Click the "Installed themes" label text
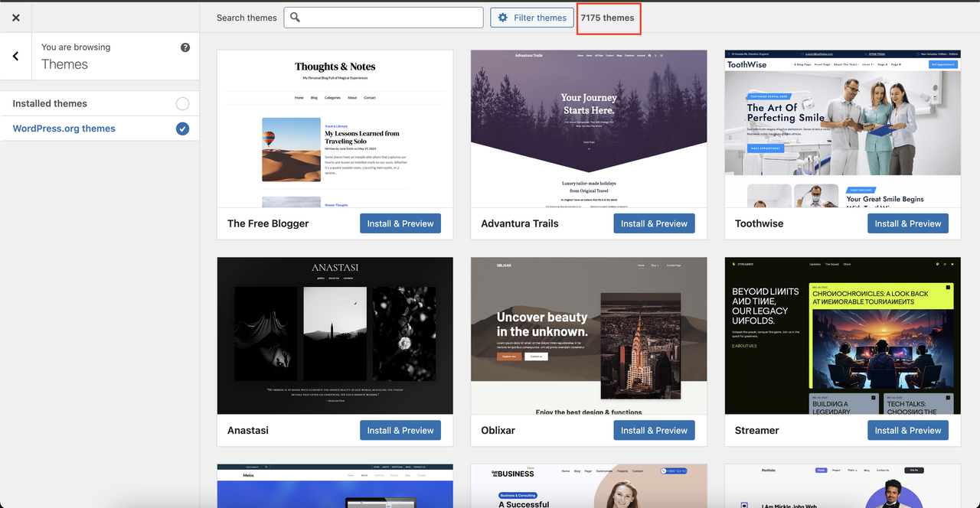The width and height of the screenshot is (980, 508). click(50, 103)
